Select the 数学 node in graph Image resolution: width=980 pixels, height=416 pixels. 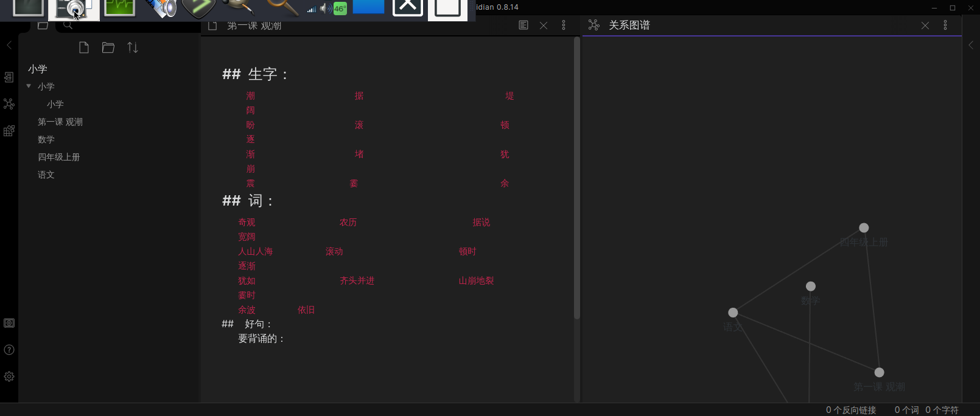tap(811, 286)
